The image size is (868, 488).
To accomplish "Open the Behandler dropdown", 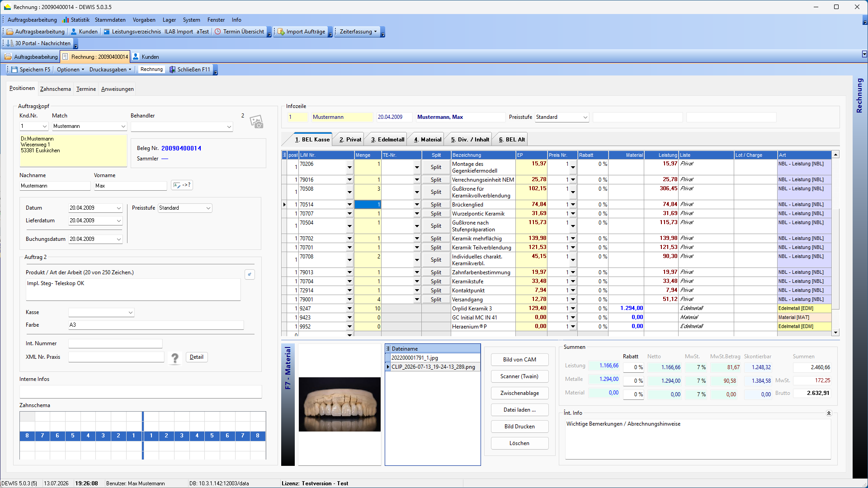I will [x=229, y=127].
